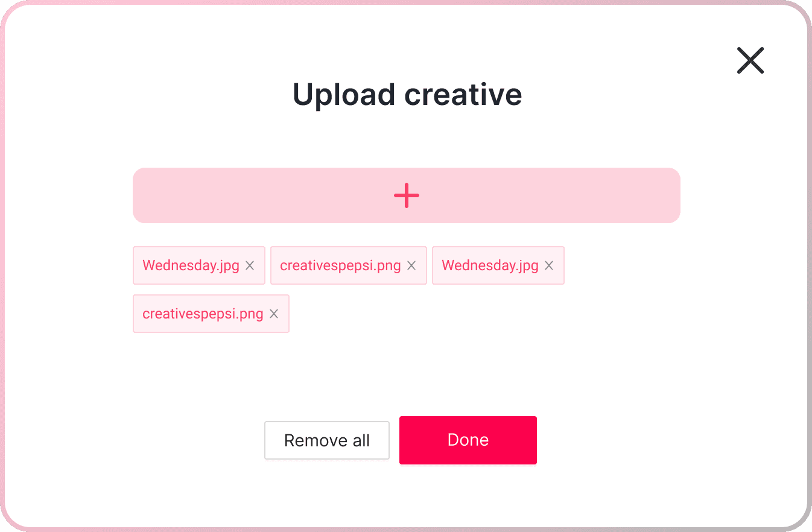Click the Remove all button
Viewport: 812px width, 532px height.
327,440
